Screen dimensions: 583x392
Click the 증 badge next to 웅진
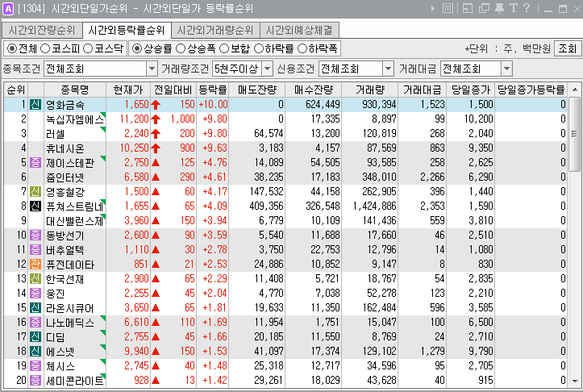click(x=35, y=293)
